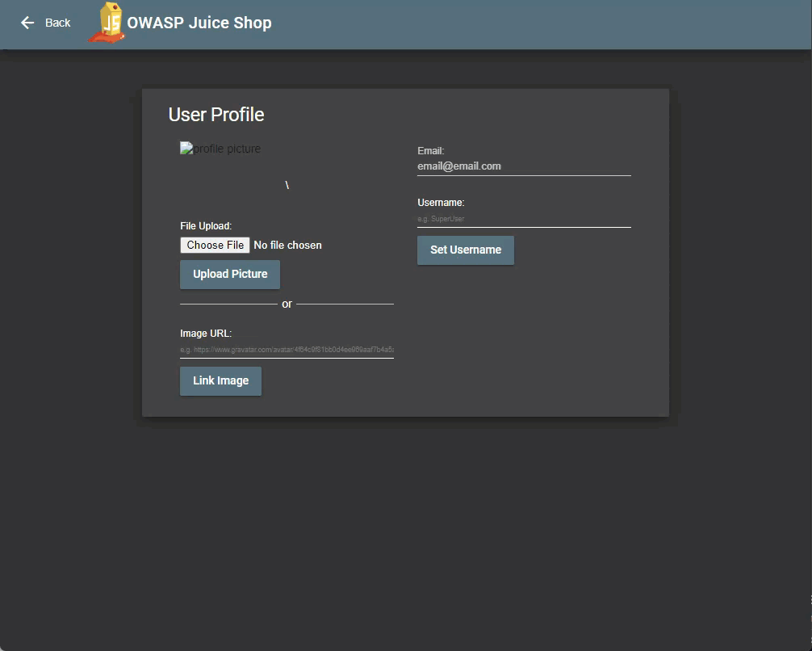Focus the Image URL input field

point(287,350)
